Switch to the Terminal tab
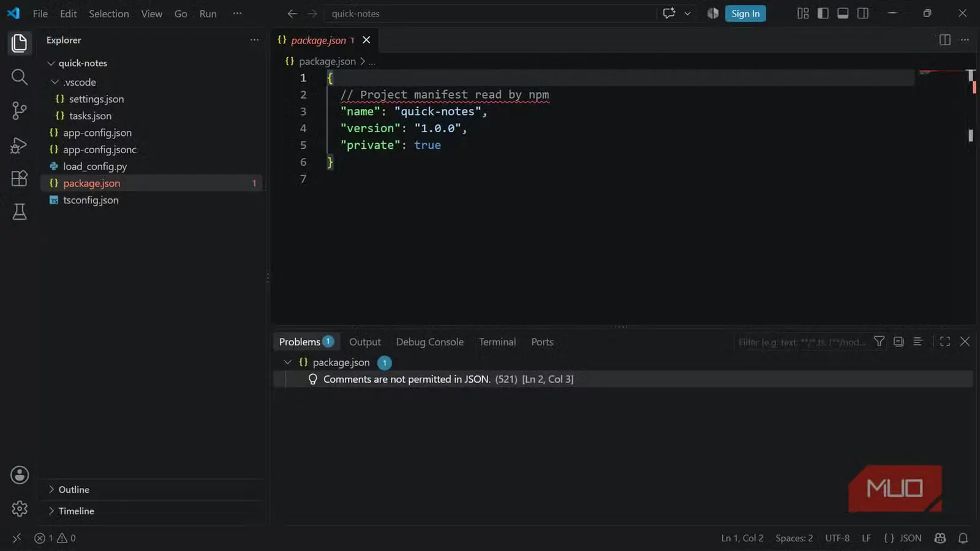Image resolution: width=980 pixels, height=551 pixels. point(497,342)
